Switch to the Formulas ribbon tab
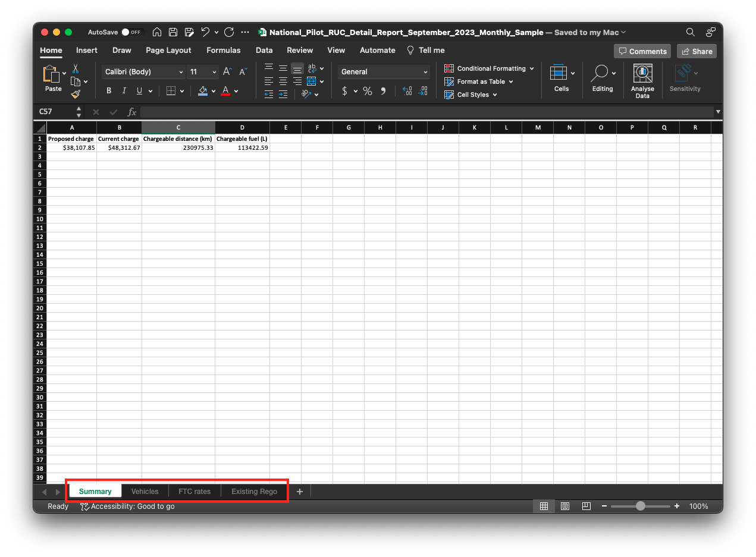 tap(224, 51)
